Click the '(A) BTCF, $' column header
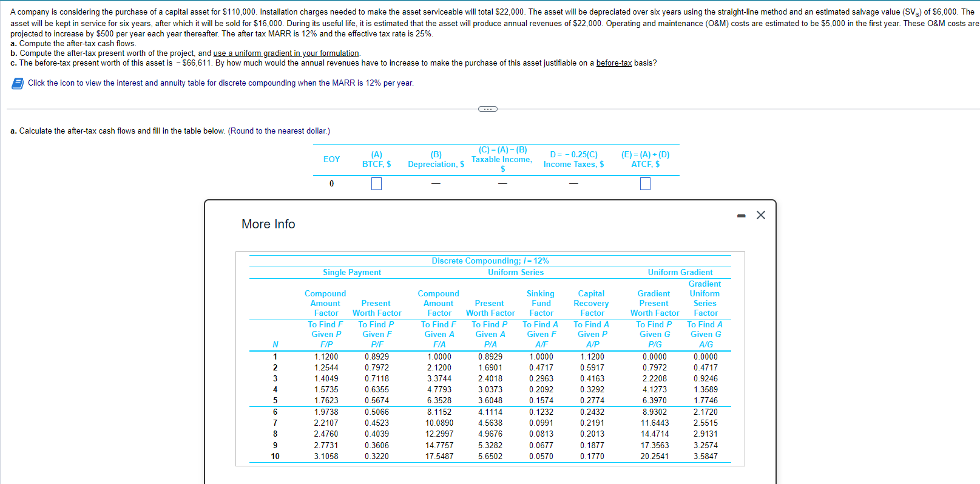The image size is (980, 484). point(377,159)
